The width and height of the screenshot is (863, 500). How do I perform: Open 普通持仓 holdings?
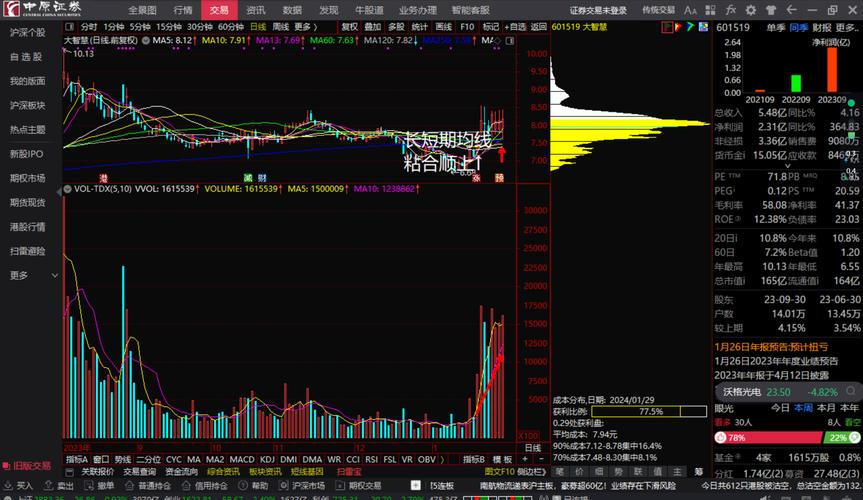click(148, 486)
